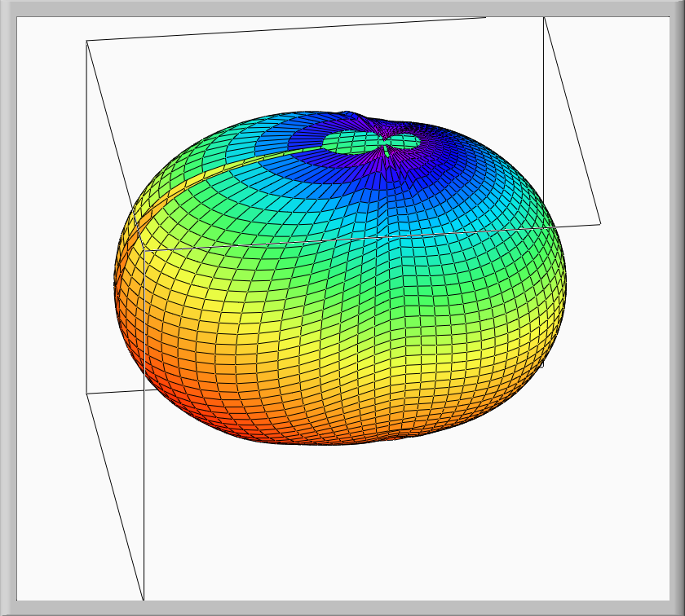Click the bounding box's top-right corner

click(544, 17)
